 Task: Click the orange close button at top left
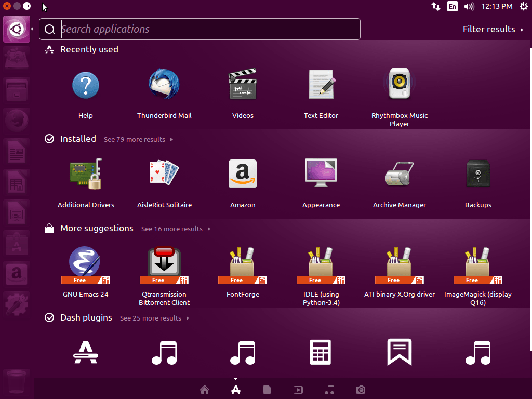7,6
